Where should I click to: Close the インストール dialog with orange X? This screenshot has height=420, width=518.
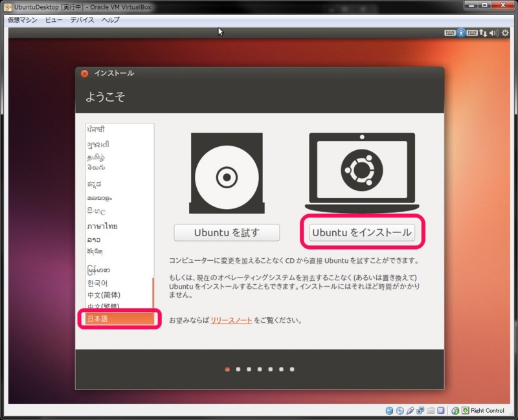point(84,74)
